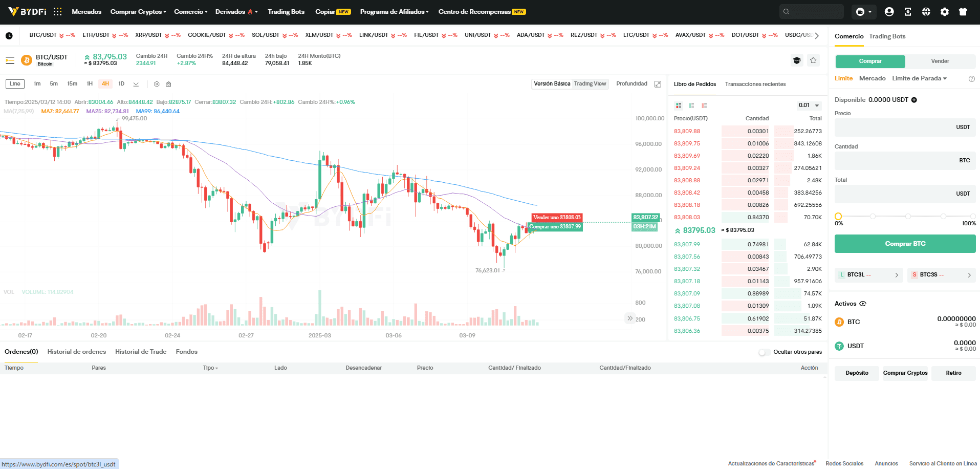Expand chart to fullscreen icon

click(658, 84)
